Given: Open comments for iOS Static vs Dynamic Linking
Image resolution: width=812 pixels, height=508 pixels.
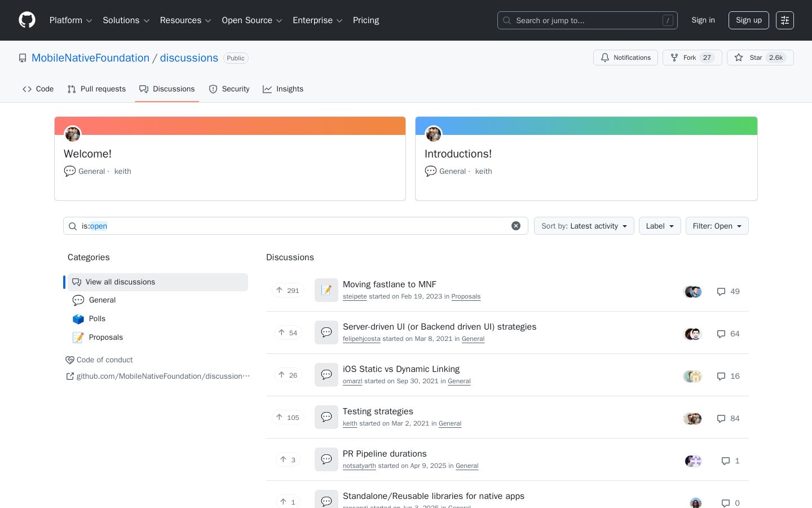Looking at the screenshot, I should (x=728, y=376).
